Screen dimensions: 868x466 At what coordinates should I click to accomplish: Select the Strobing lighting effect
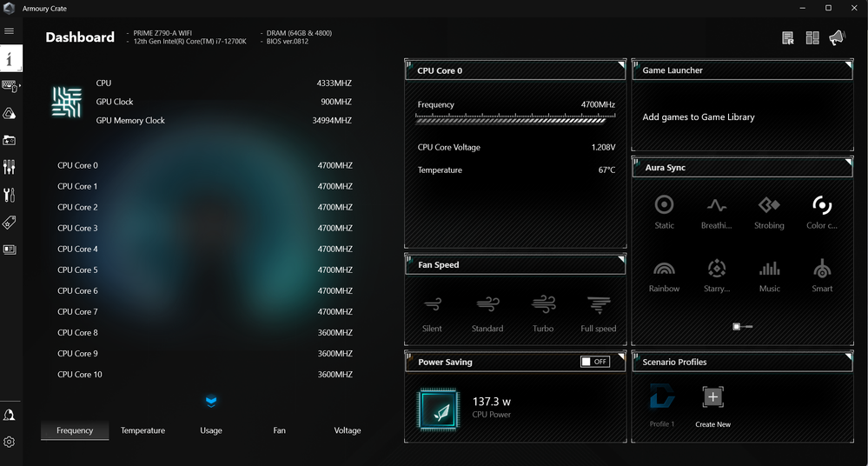pyautogui.click(x=769, y=212)
